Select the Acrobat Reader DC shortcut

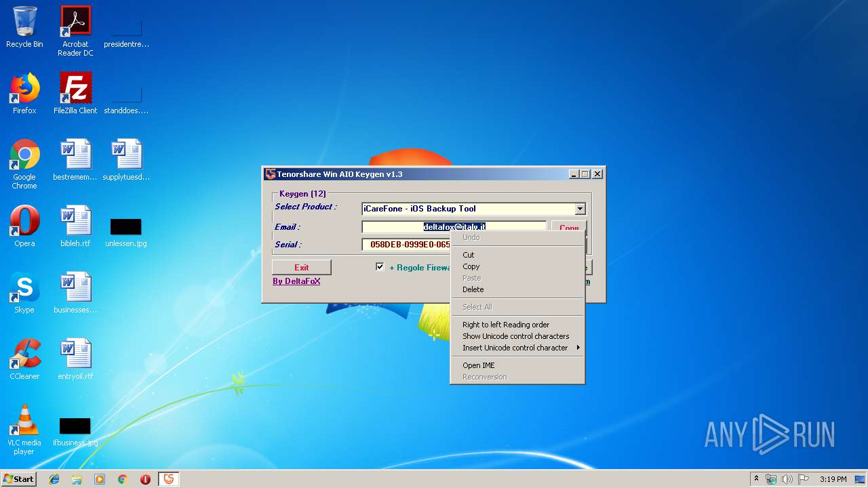coord(75,31)
